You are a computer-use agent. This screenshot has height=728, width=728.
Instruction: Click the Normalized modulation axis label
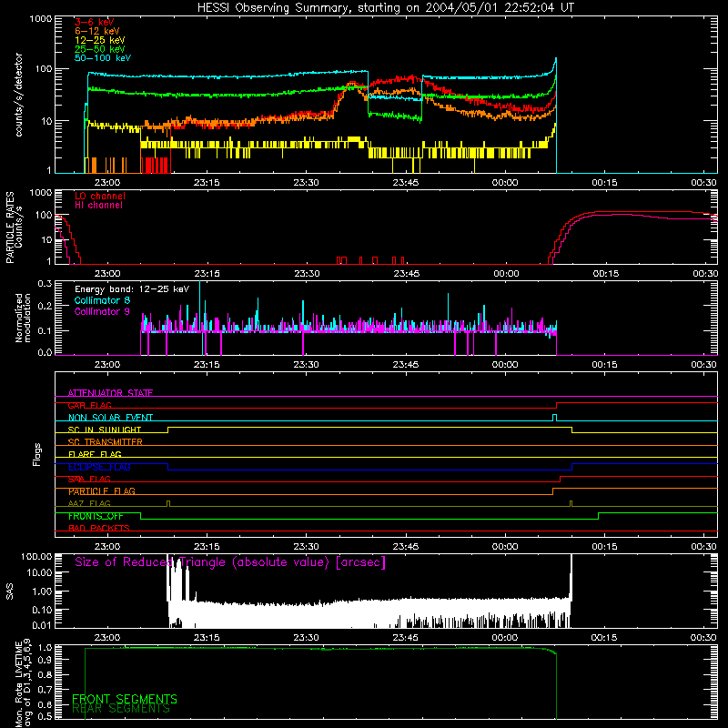tap(23, 318)
